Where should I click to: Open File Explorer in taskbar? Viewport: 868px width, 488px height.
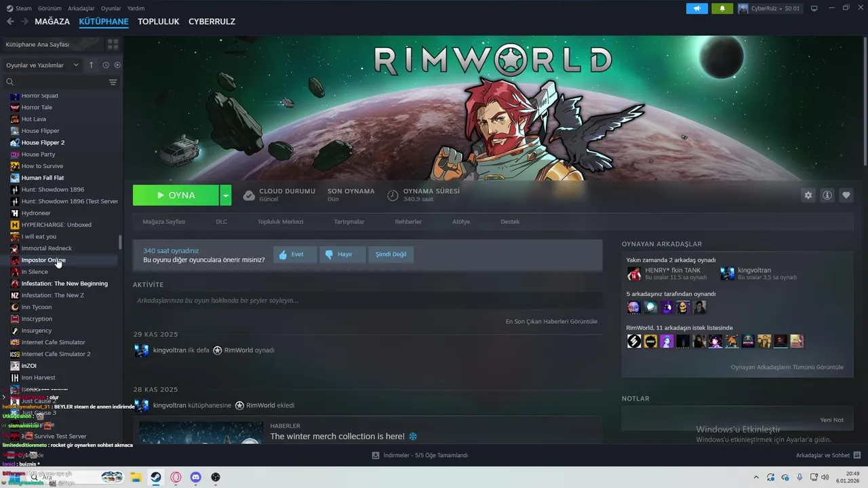(135, 477)
